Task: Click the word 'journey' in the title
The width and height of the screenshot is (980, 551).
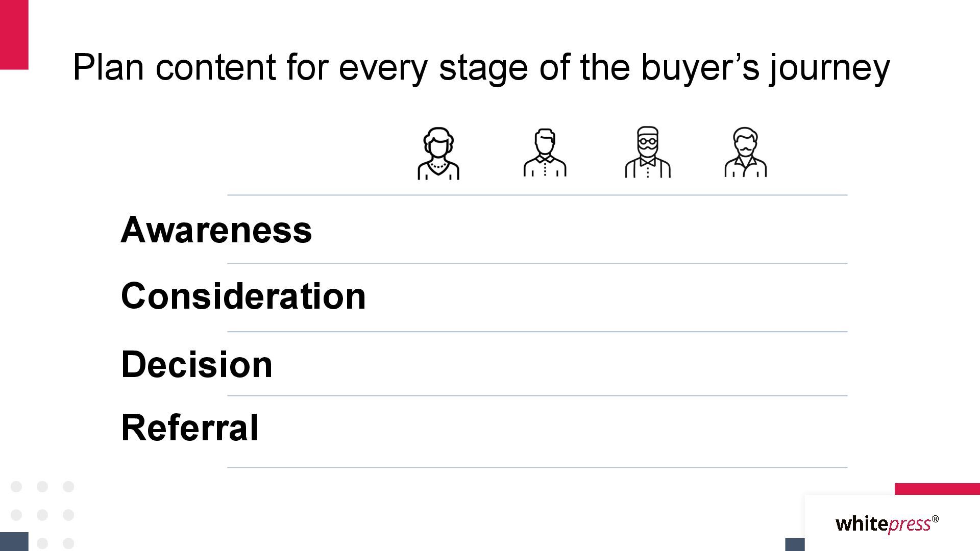Action: (x=830, y=69)
